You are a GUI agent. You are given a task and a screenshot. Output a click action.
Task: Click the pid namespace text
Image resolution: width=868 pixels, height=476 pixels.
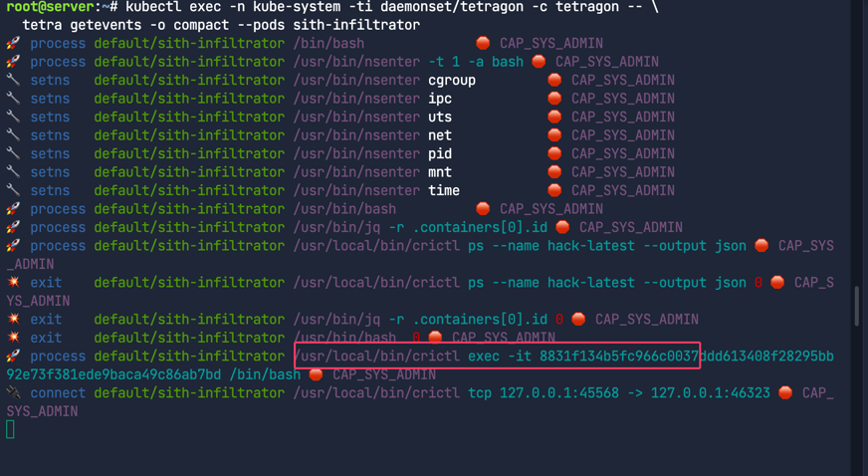pyautogui.click(x=440, y=153)
